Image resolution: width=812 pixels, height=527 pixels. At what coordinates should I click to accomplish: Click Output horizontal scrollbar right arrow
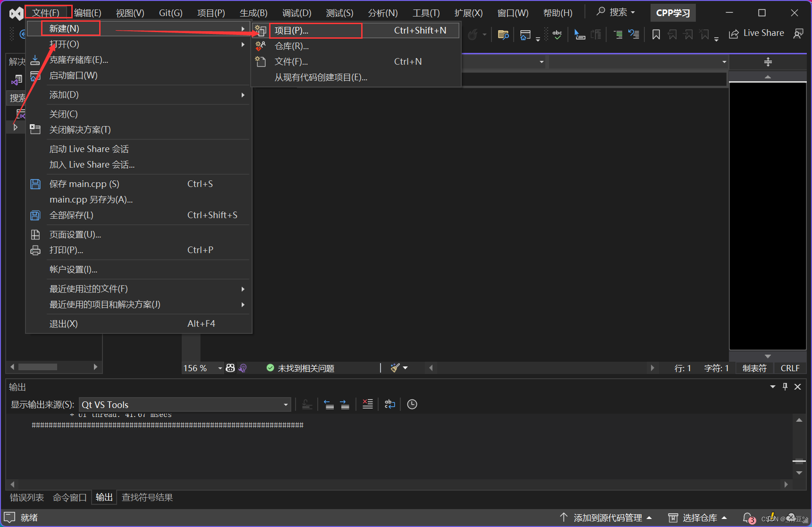pos(786,484)
